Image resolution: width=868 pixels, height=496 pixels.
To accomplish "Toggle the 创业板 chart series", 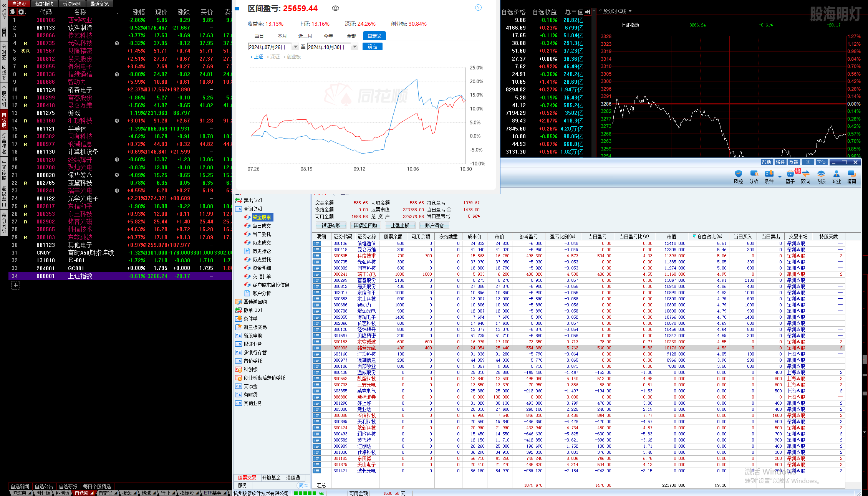I will tap(292, 57).
